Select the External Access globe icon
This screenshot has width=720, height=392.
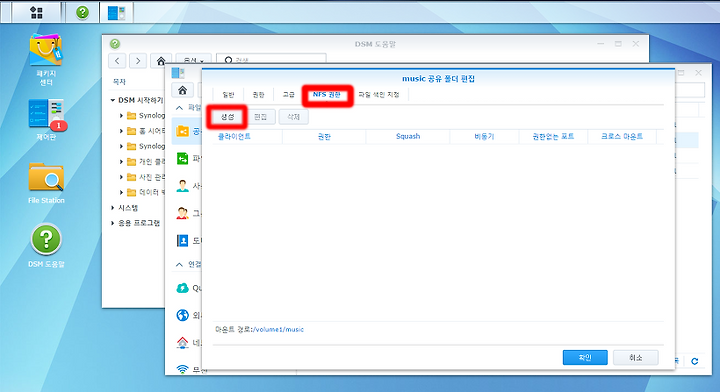183,315
